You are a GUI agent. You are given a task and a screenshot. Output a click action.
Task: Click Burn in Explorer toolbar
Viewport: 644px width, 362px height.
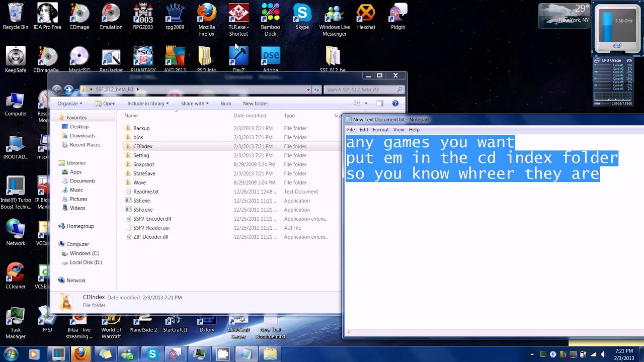pos(226,104)
